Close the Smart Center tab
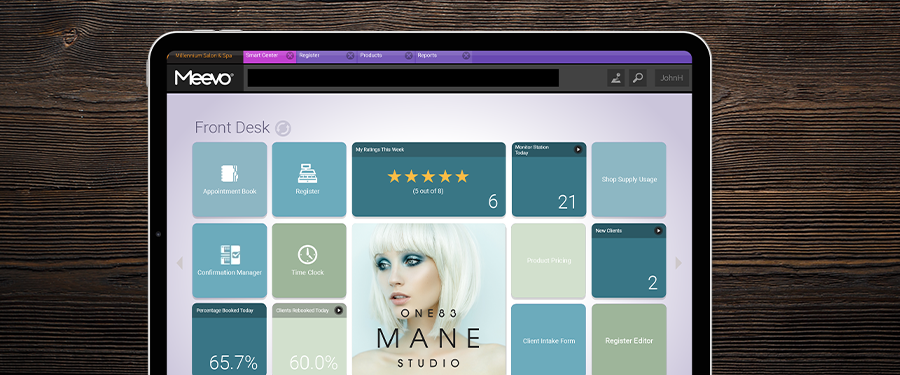This screenshot has height=375, width=900. 290,56
